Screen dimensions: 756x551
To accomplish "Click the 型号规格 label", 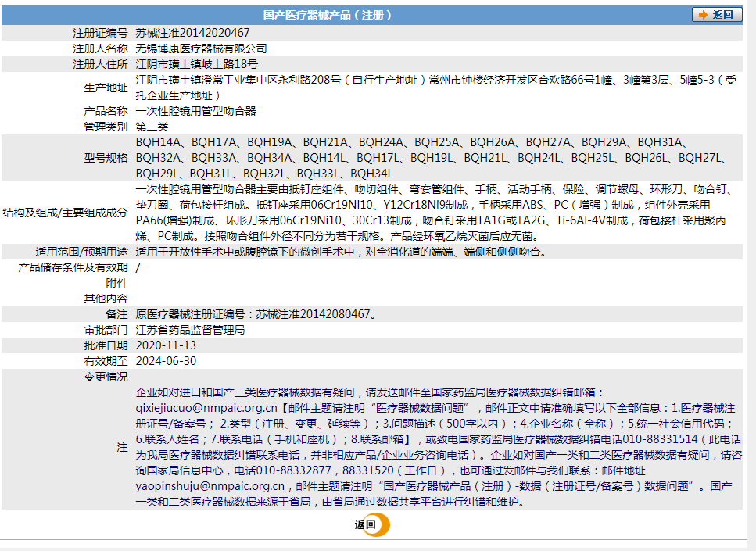I will (x=106, y=158).
